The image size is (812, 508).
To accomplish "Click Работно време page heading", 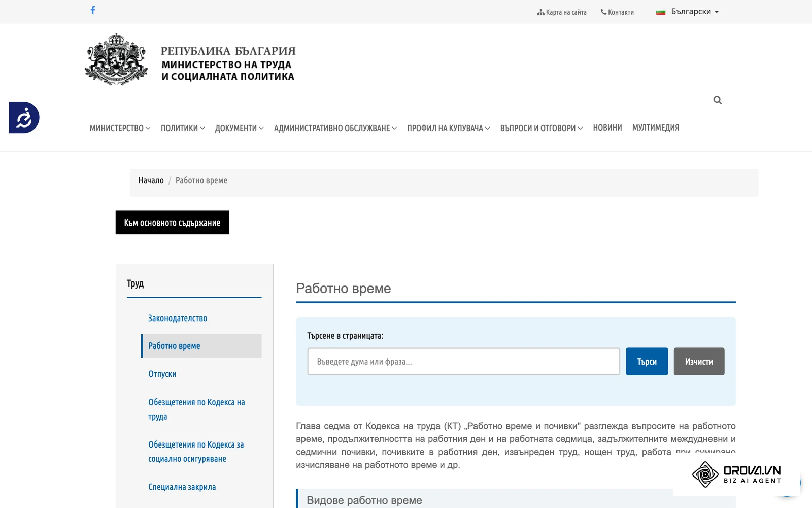I will tap(344, 289).
